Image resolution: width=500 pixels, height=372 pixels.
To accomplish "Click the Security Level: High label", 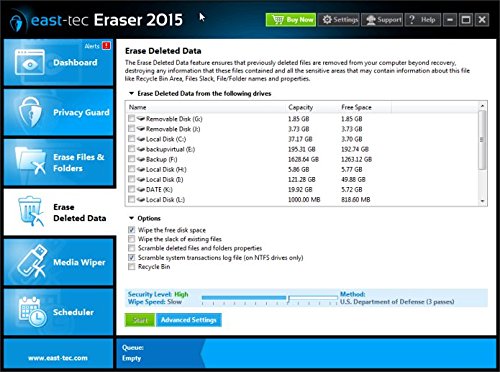I will pos(158,294).
